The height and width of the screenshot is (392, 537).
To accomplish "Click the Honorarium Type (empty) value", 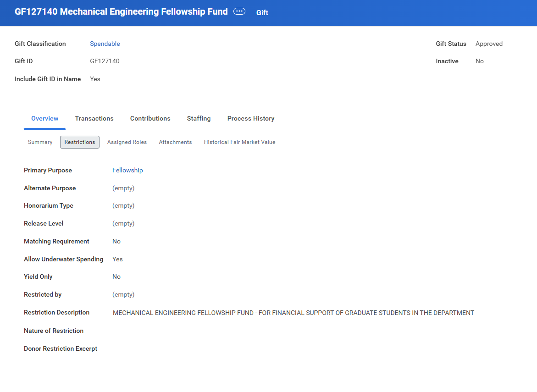I will click(123, 205).
